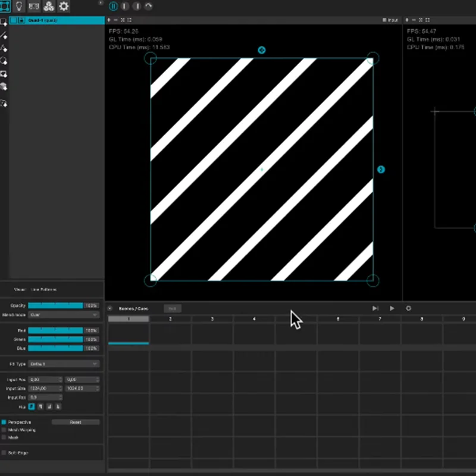476x476 pixels.
Task: Click the Input Pos X field
Action: [45, 380]
